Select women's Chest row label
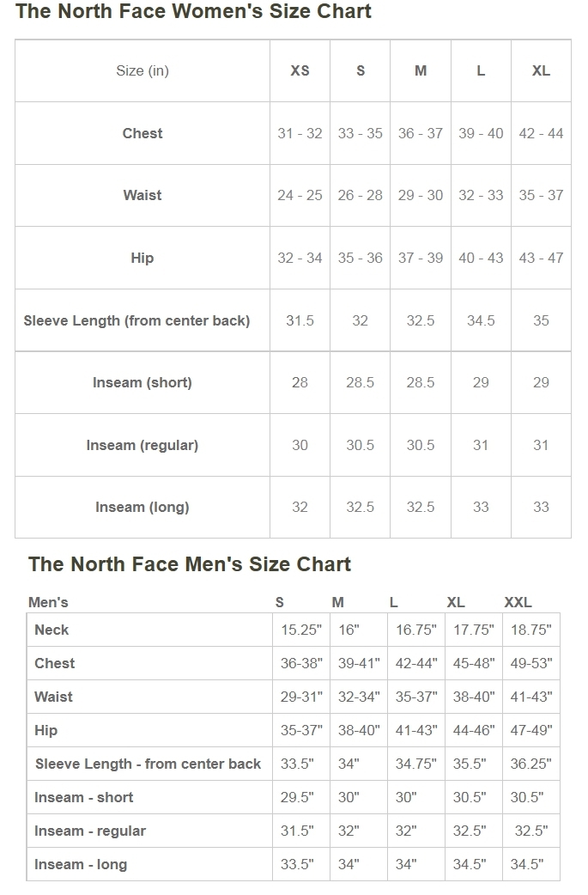 coord(142,133)
